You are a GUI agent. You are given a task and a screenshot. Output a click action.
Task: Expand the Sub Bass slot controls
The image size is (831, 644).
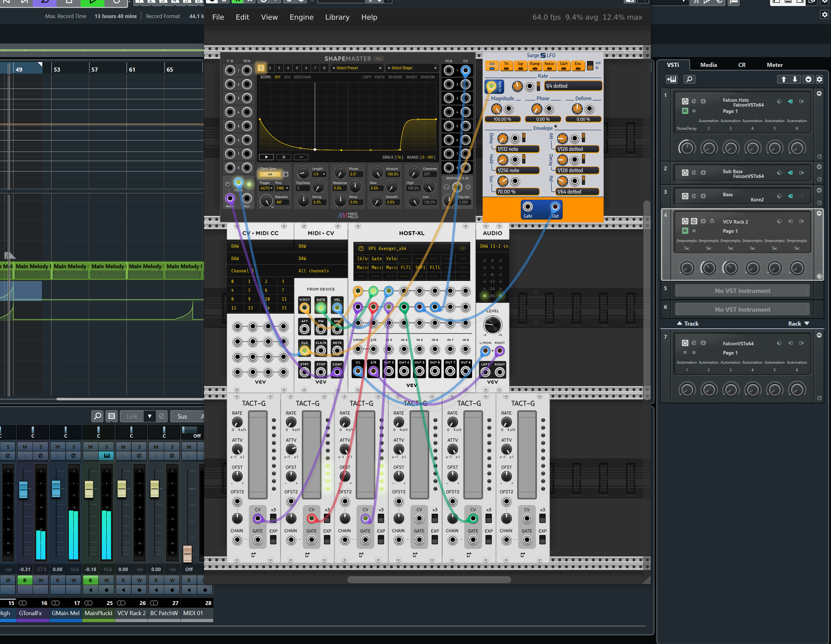tap(819, 166)
